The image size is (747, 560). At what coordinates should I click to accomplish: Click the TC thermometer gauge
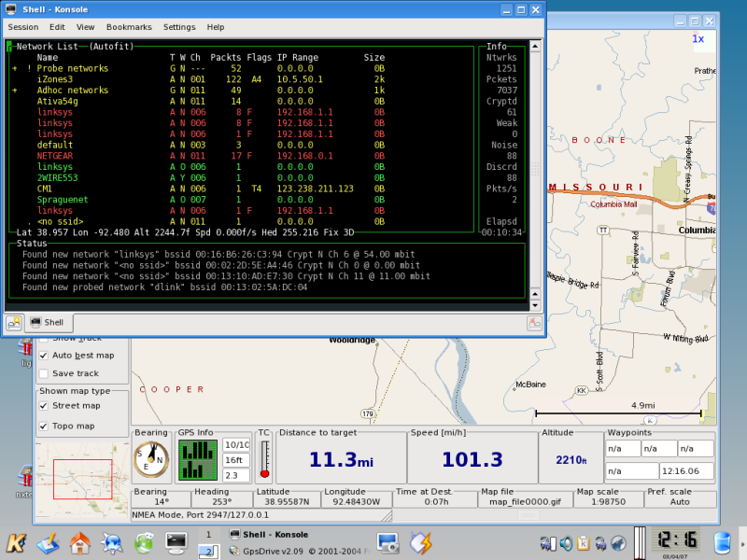265,459
